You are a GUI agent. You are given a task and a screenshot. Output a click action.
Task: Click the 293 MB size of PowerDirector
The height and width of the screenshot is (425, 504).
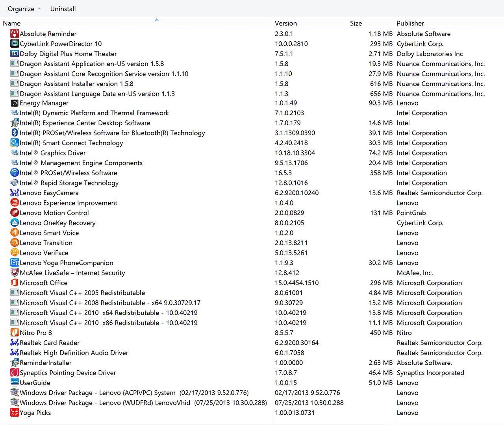click(x=381, y=44)
